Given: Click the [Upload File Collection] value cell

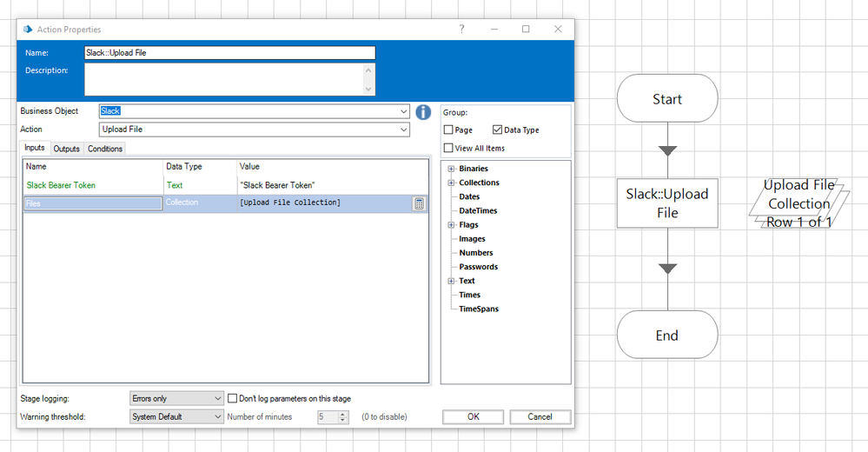Looking at the screenshot, I should pyautogui.click(x=326, y=203).
